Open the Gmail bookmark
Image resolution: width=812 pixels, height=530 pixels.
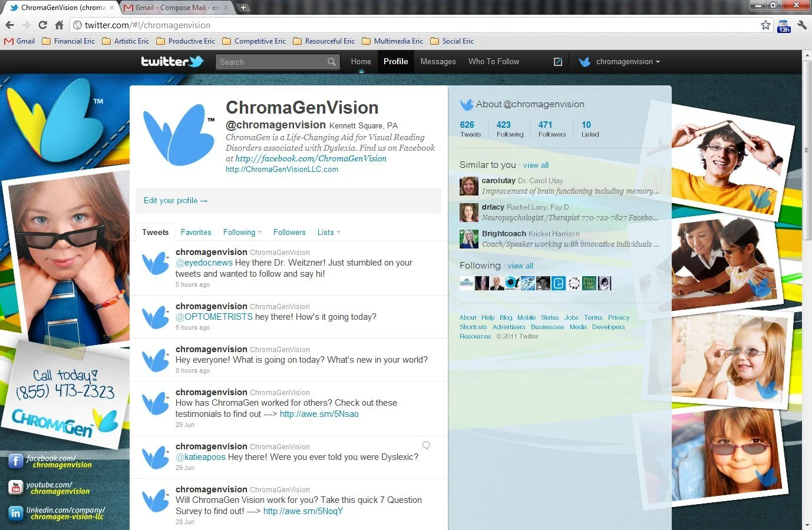coord(19,41)
